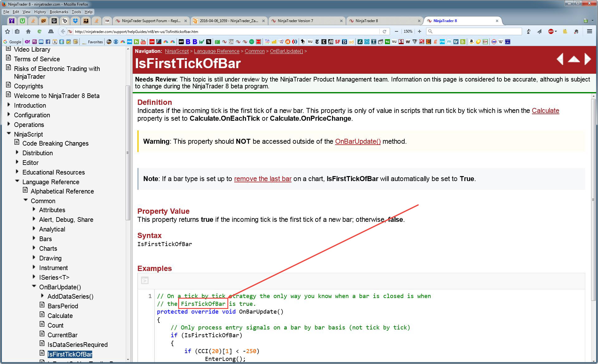Select CurrentBar in the navigation tree
The image size is (598, 364).
click(x=62, y=335)
